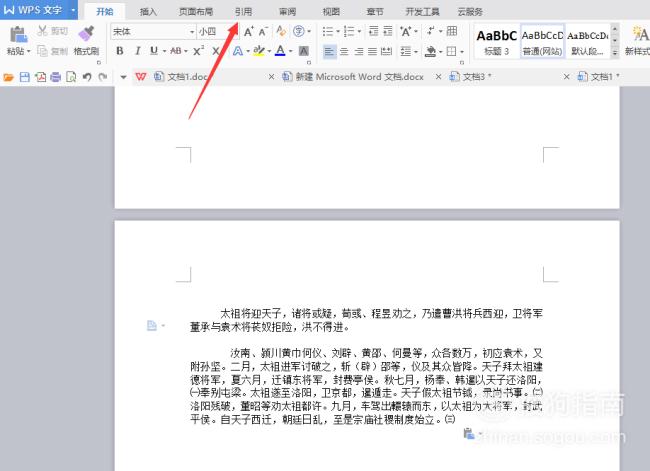Click the insert table grid icon
This screenshot has width=650, height=471.
click(x=452, y=31)
